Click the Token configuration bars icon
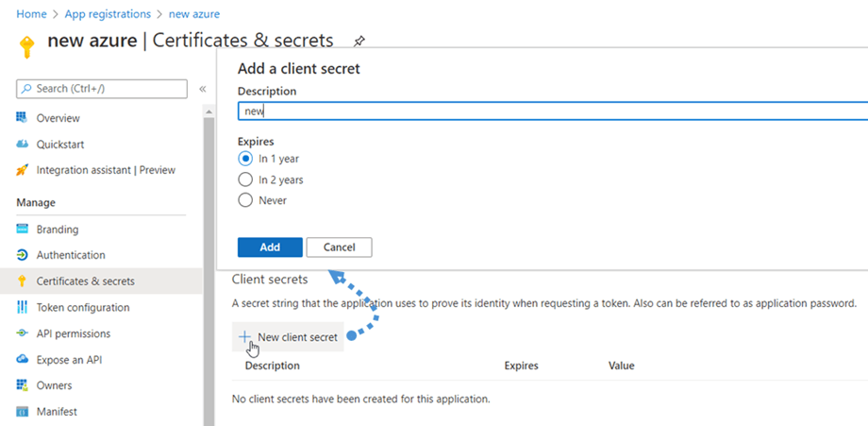Viewport: 868px width, 426px height. [x=23, y=307]
